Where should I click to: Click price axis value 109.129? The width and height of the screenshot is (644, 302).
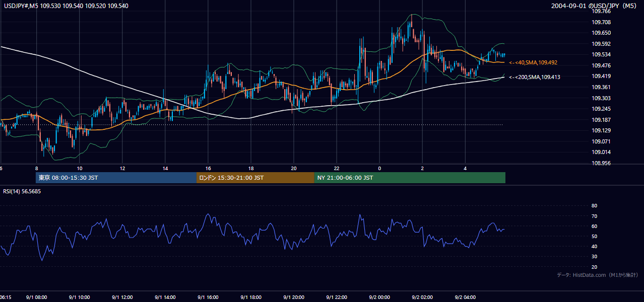[601, 130]
